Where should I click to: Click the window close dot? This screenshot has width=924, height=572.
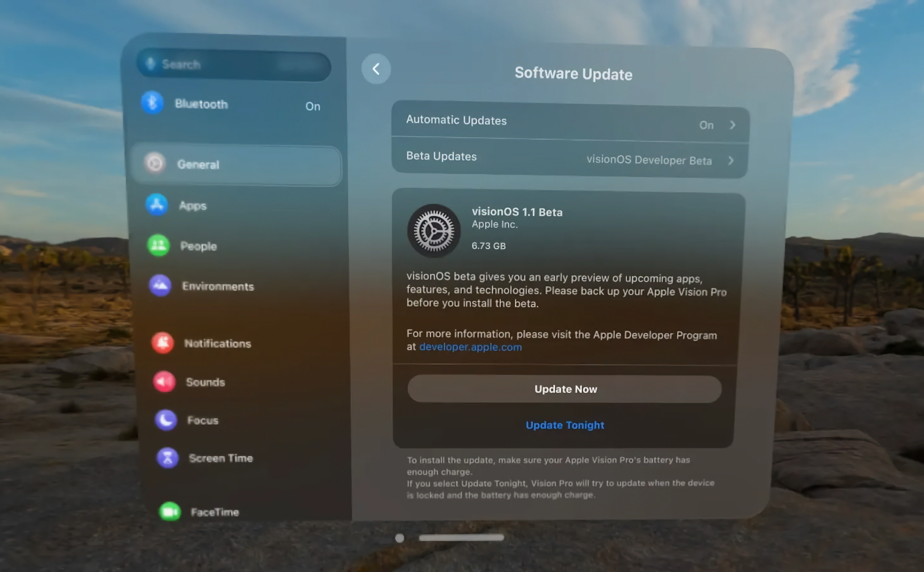[x=399, y=538]
